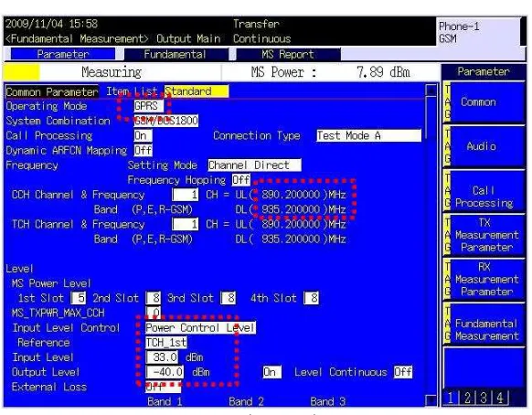
Task: Click the Band 1 column label
Action: point(165,402)
